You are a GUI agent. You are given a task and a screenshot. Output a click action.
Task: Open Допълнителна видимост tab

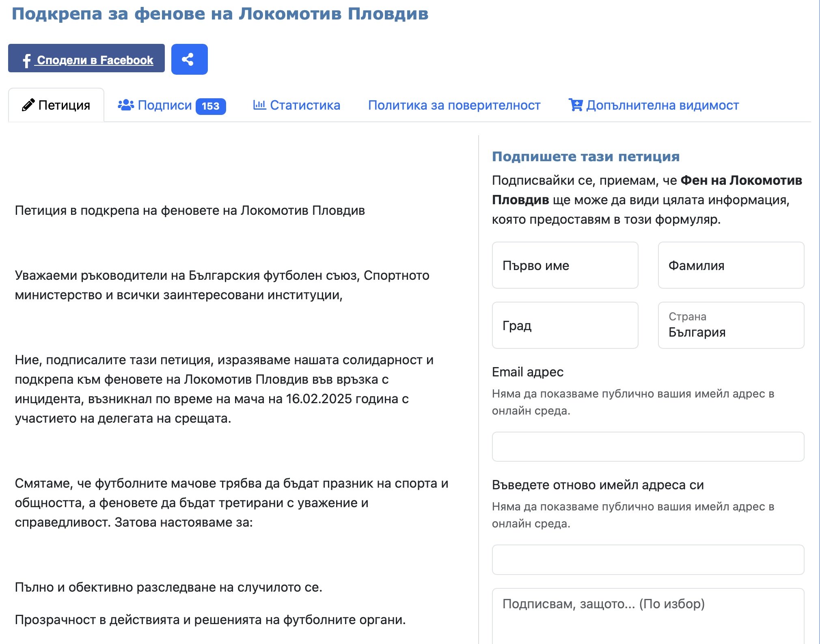click(654, 105)
